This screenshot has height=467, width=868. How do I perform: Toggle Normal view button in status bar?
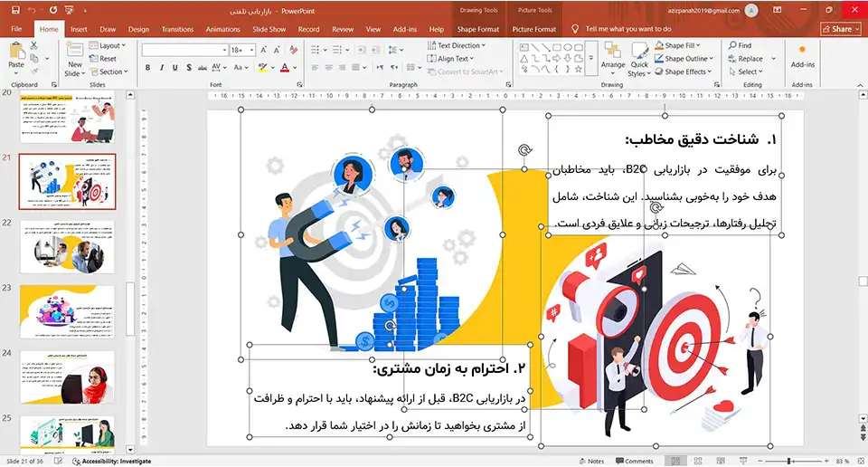point(675,461)
